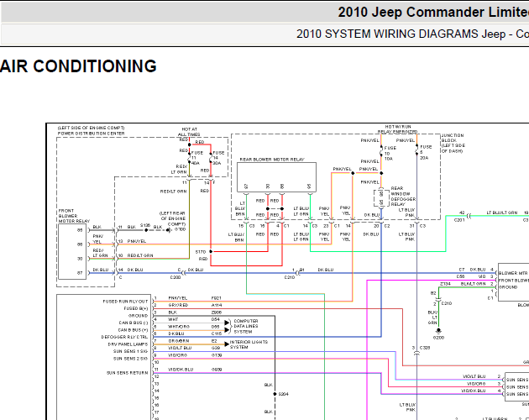
Task: Click the front blower motor relay box
Action: (x=72, y=251)
